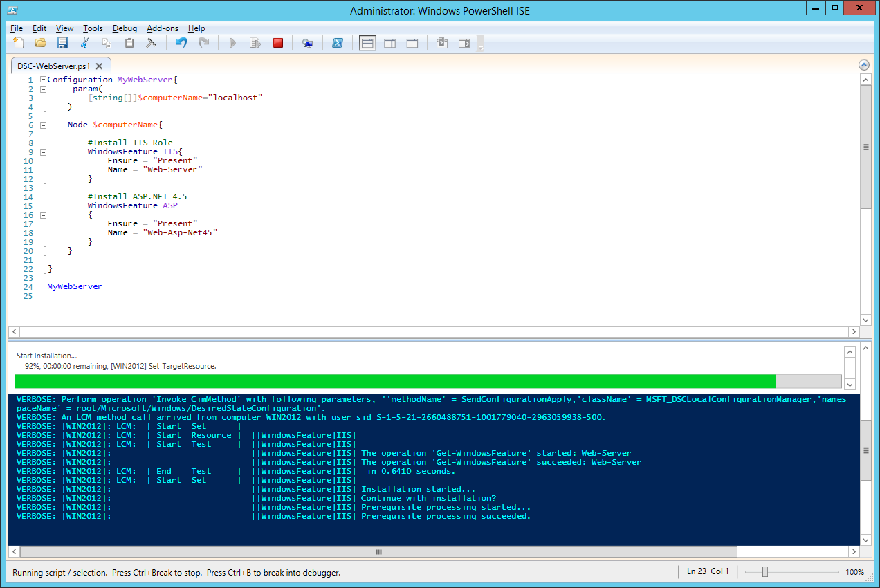
Task: Click 'Prerequisite processing succeeded.' line
Action: coord(446,516)
